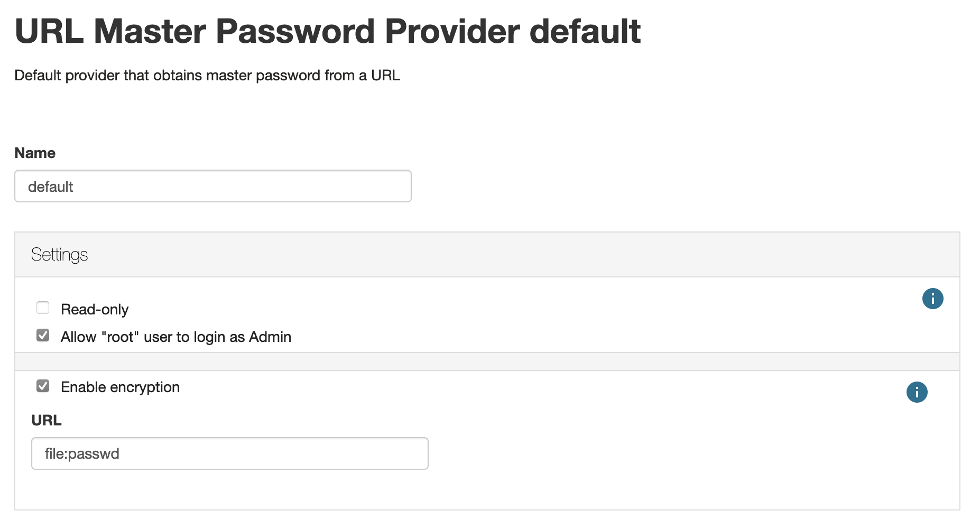The image size is (980, 520).
Task: Click the bold "URL" field label
Action: pos(47,420)
